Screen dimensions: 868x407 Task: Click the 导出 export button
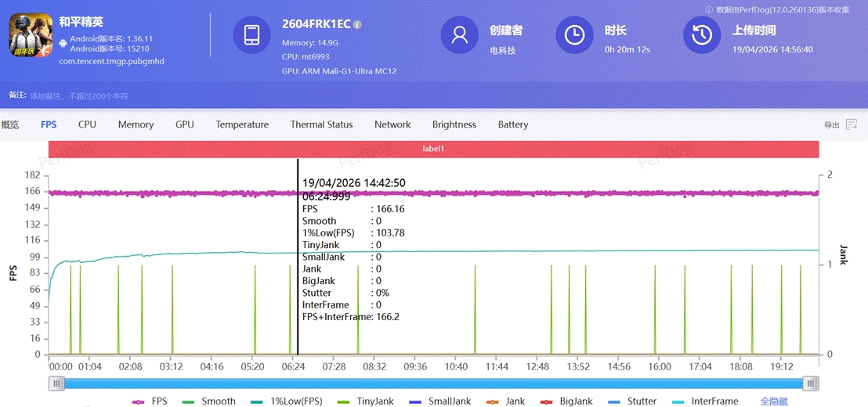coord(831,125)
